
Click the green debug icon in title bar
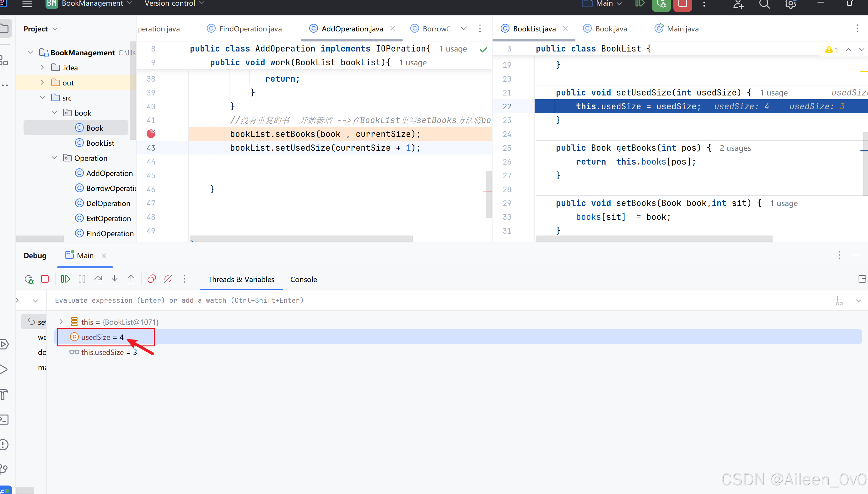point(661,4)
